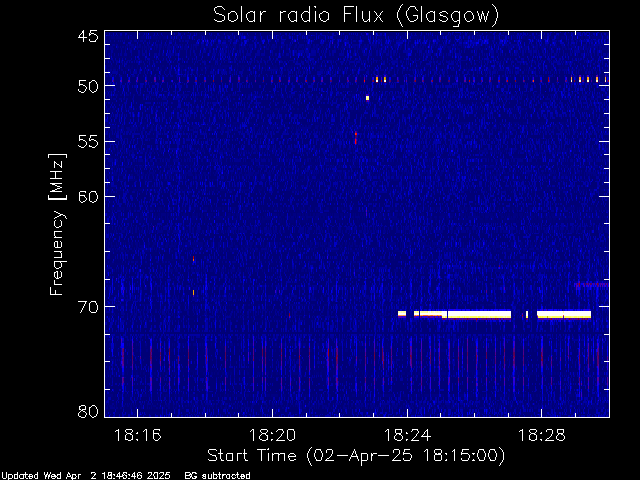Click the 60 frequency tick label
Viewport: 640px width, 480px height.
point(88,197)
